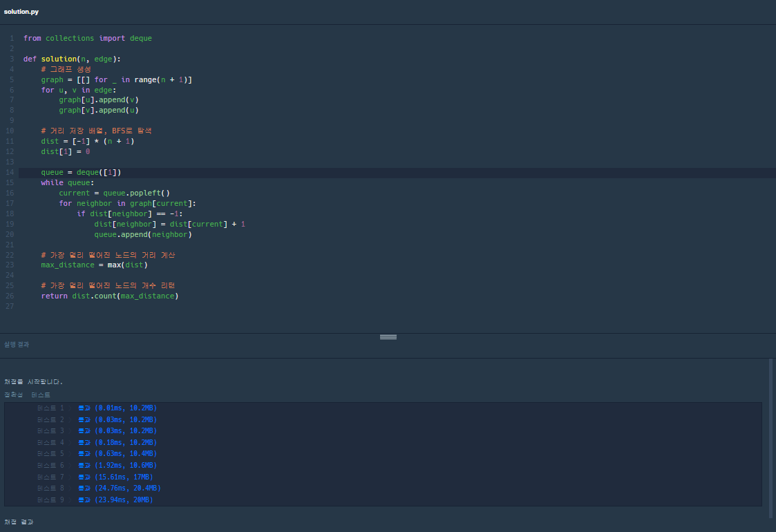The width and height of the screenshot is (776, 532).
Task: Click the results panel vertical scrollbar
Action: click(770, 439)
